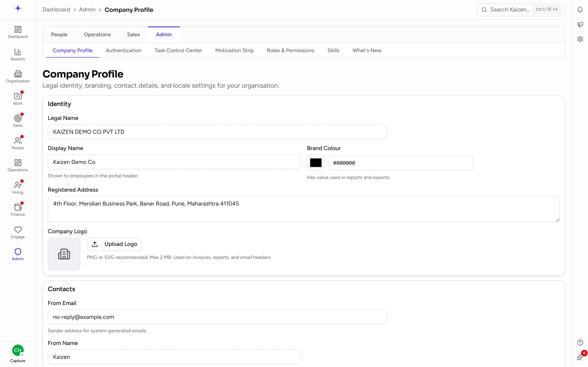Follow the Dashboard breadcrumb link
The width and height of the screenshot is (588, 367).
(x=56, y=10)
